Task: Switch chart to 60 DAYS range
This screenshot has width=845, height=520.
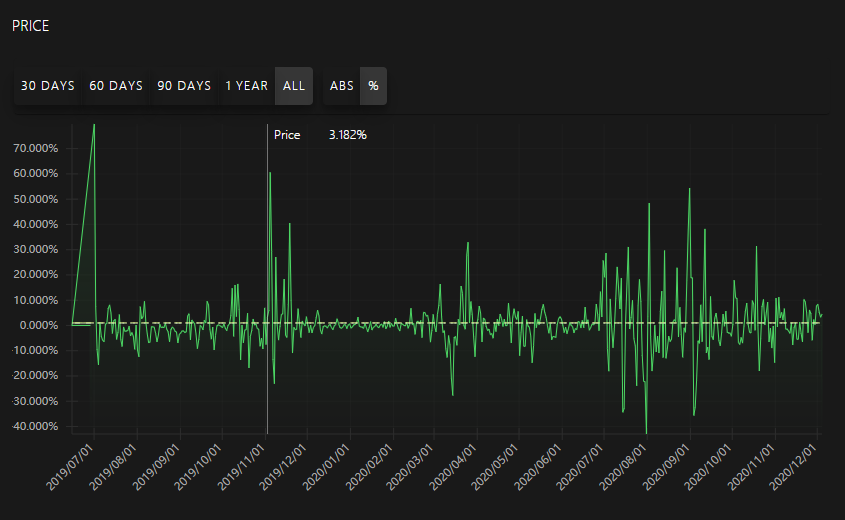Action: pos(116,86)
